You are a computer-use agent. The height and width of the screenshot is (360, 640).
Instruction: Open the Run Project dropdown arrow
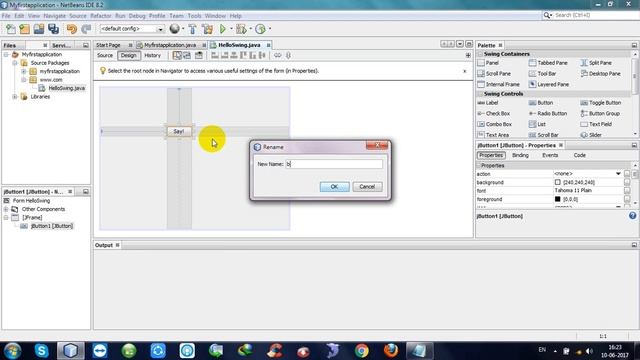click(x=231, y=29)
